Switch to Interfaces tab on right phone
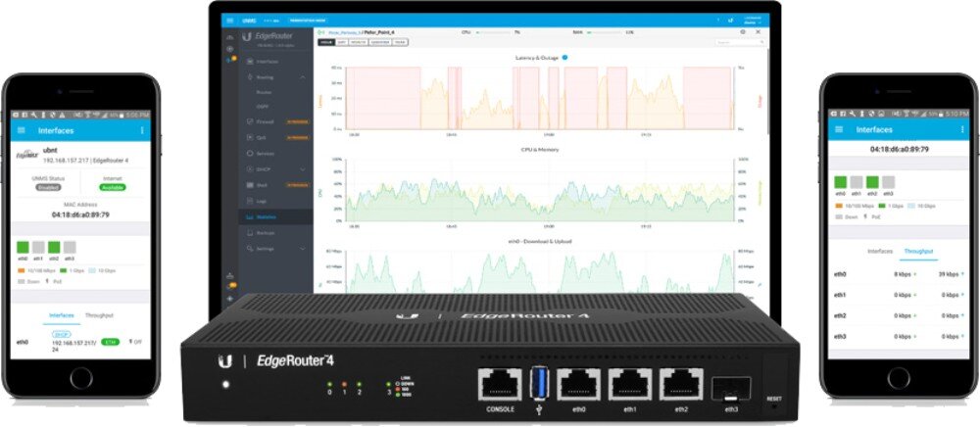The height and width of the screenshot is (427, 980). click(x=880, y=251)
